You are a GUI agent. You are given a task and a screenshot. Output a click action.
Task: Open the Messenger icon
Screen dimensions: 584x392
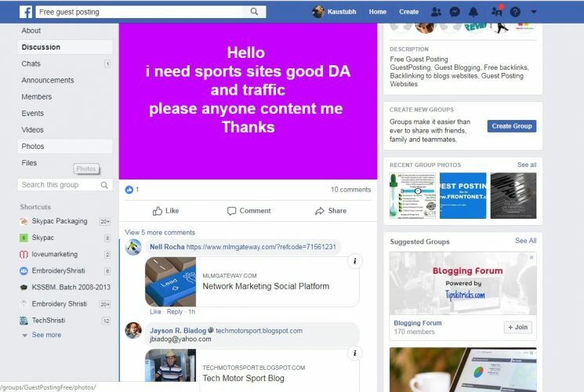coord(455,12)
